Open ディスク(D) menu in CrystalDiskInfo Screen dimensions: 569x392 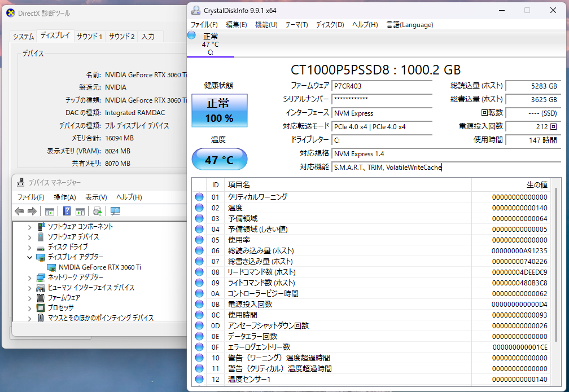(330, 25)
